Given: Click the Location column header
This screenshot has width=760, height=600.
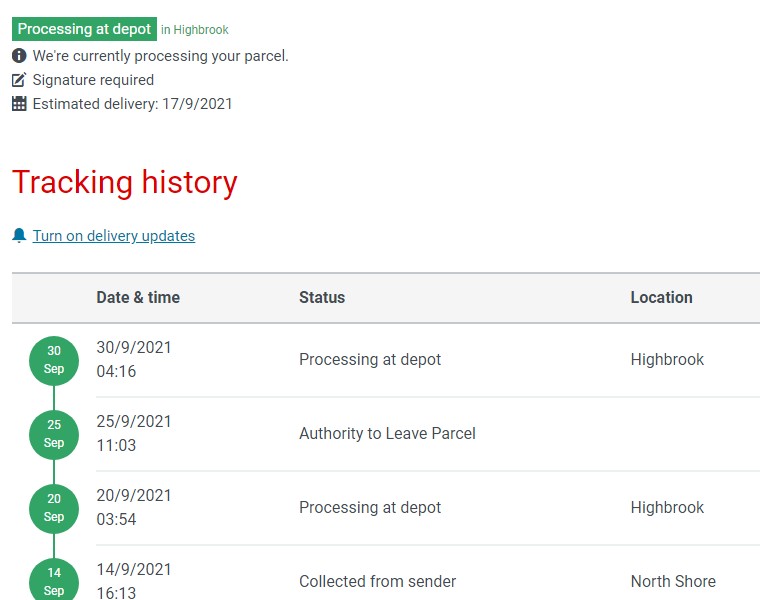Looking at the screenshot, I should (x=661, y=297).
